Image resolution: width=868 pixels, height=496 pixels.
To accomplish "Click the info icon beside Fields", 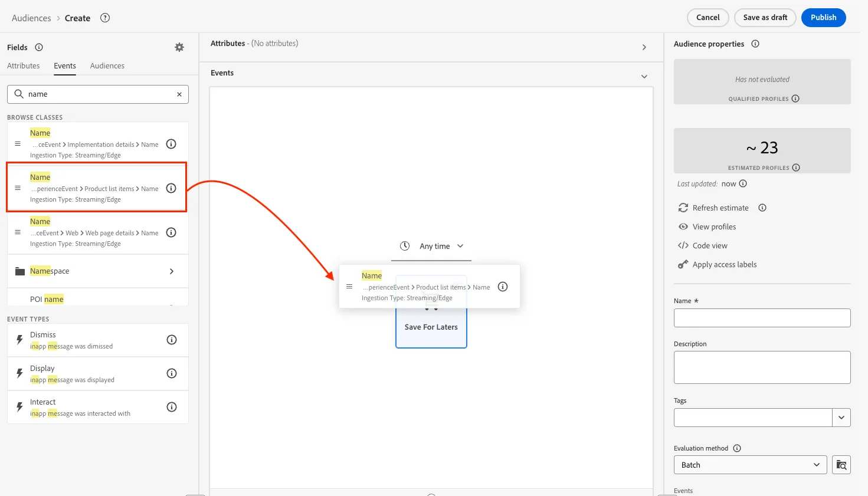I will (39, 47).
